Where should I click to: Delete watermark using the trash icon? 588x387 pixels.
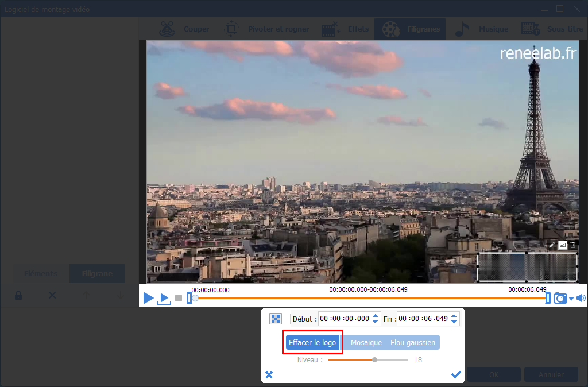click(x=572, y=245)
